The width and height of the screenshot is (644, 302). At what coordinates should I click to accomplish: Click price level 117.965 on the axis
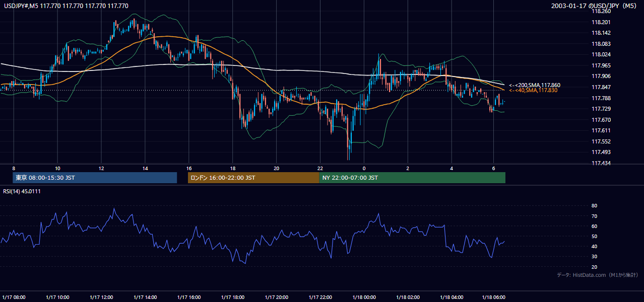pos(601,65)
